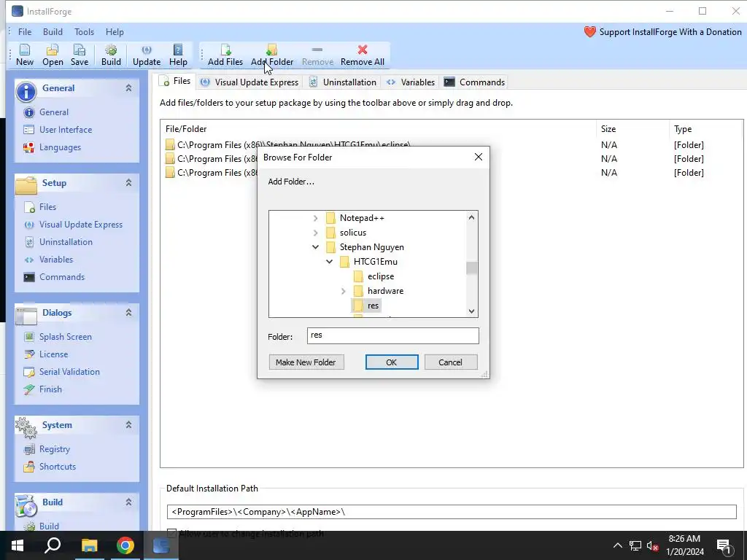This screenshot has height=560, width=747.
Task: Click the Update toolbar icon
Action: 146,50
